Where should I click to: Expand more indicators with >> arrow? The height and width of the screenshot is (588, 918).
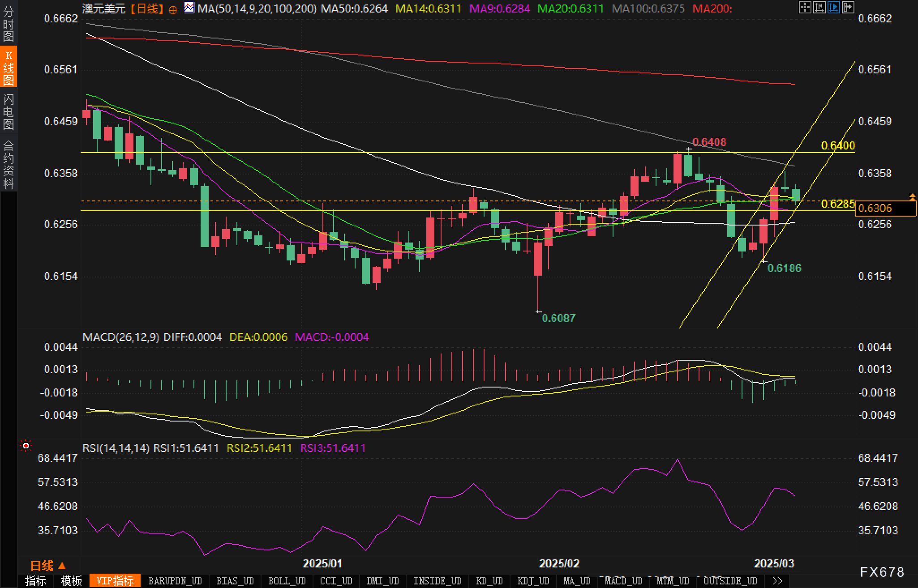tap(777, 581)
